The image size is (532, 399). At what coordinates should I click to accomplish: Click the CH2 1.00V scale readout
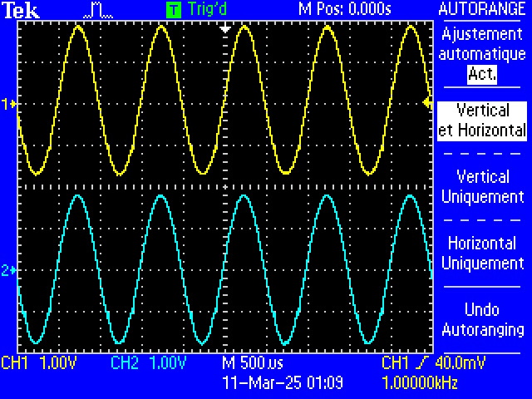click(149, 362)
